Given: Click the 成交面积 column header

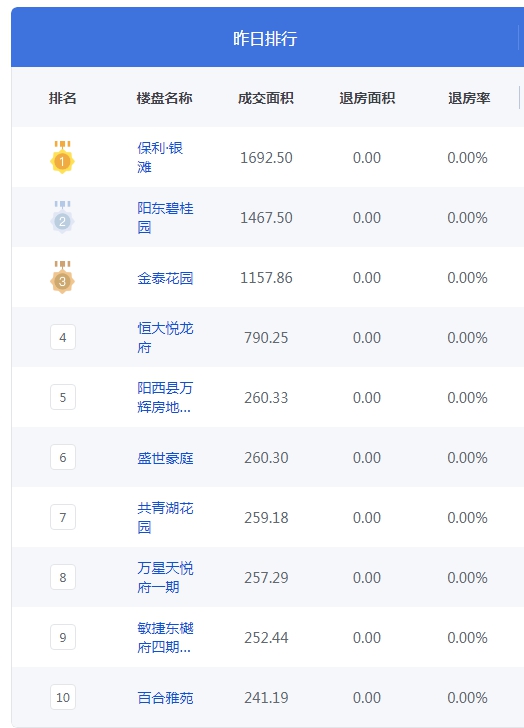Looking at the screenshot, I should coord(266,98).
